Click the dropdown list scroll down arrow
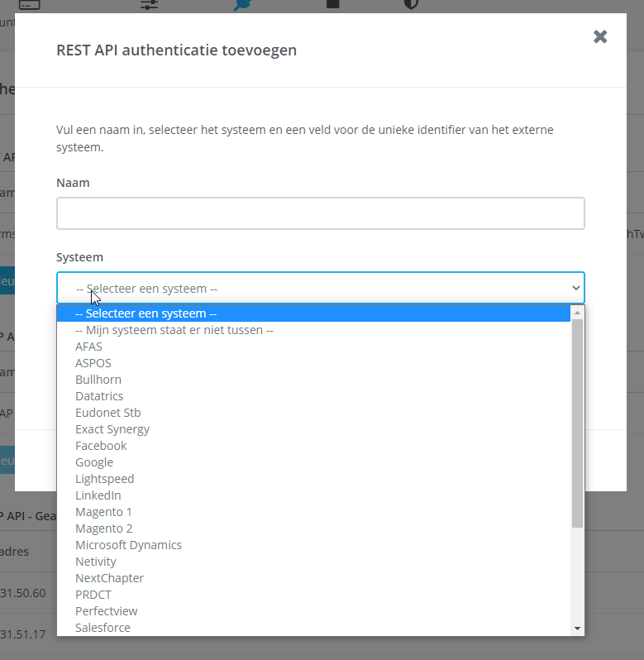This screenshot has width=644, height=660. pyautogui.click(x=577, y=629)
